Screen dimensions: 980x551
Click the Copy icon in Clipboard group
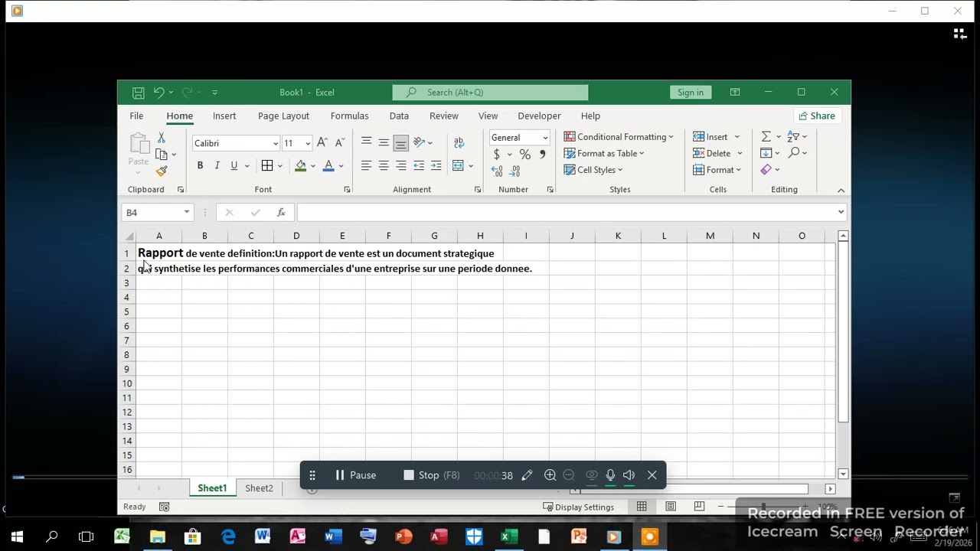coord(161,154)
